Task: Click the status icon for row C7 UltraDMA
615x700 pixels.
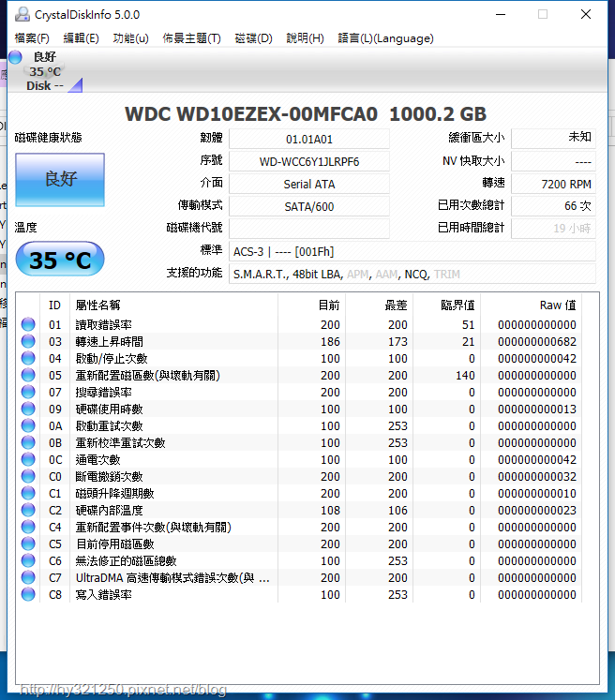Action: 28,577
